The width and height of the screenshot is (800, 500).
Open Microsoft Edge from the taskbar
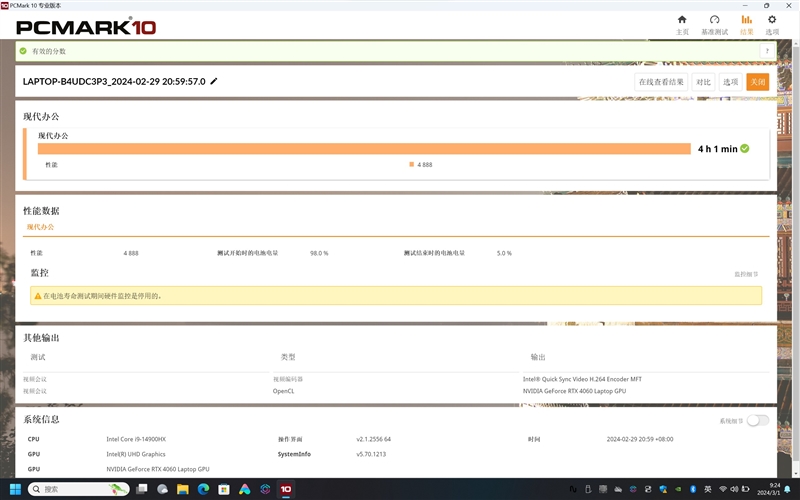pyautogui.click(x=203, y=489)
